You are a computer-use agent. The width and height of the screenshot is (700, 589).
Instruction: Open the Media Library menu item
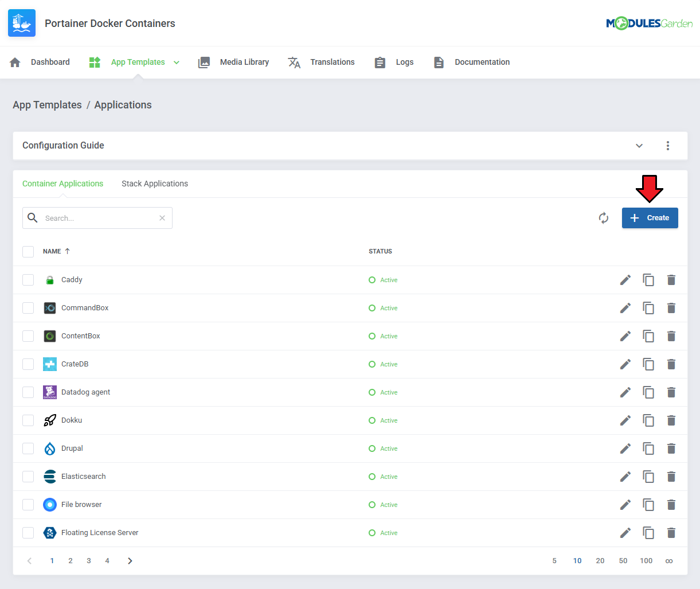pyautogui.click(x=233, y=62)
